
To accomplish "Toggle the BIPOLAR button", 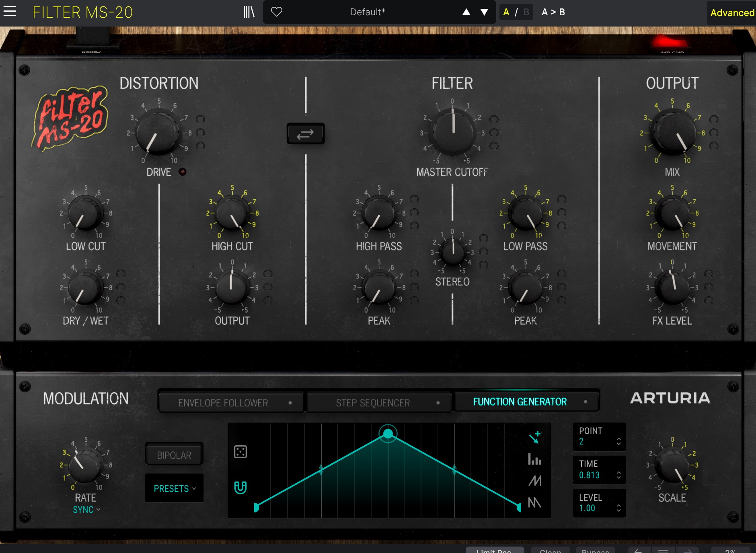I will coord(174,455).
